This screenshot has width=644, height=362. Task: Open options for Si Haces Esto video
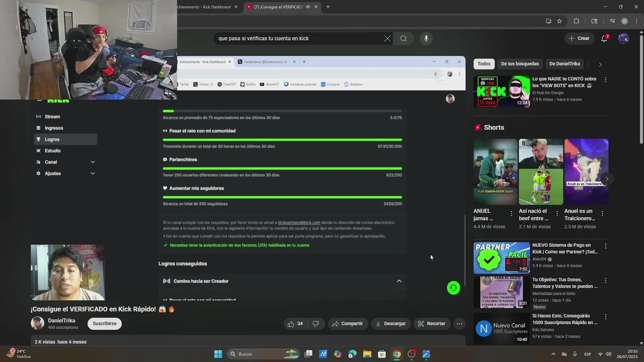(x=606, y=317)
